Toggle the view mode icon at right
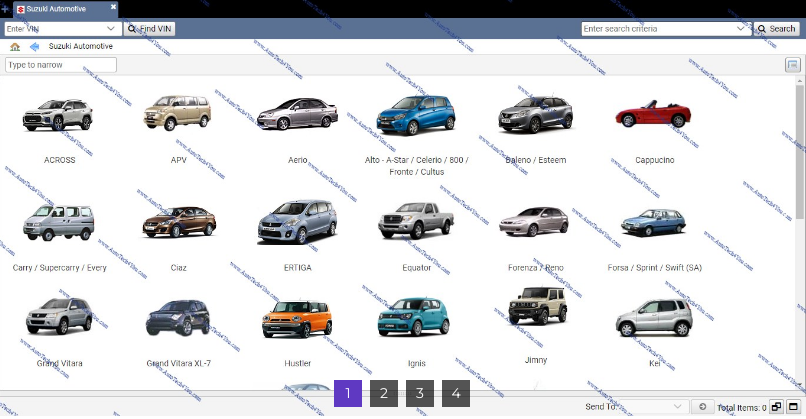Screen dimensions: 806x419 [x=793, y=65]
